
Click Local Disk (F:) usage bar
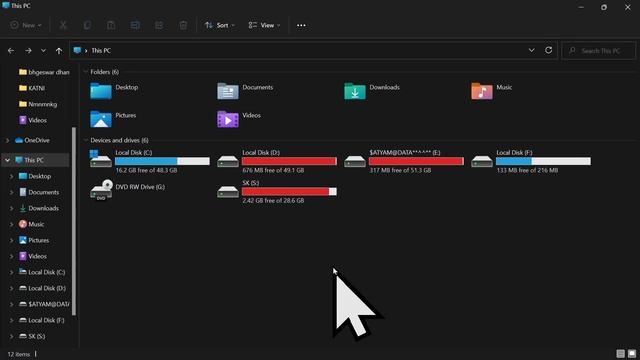(543, 162)
